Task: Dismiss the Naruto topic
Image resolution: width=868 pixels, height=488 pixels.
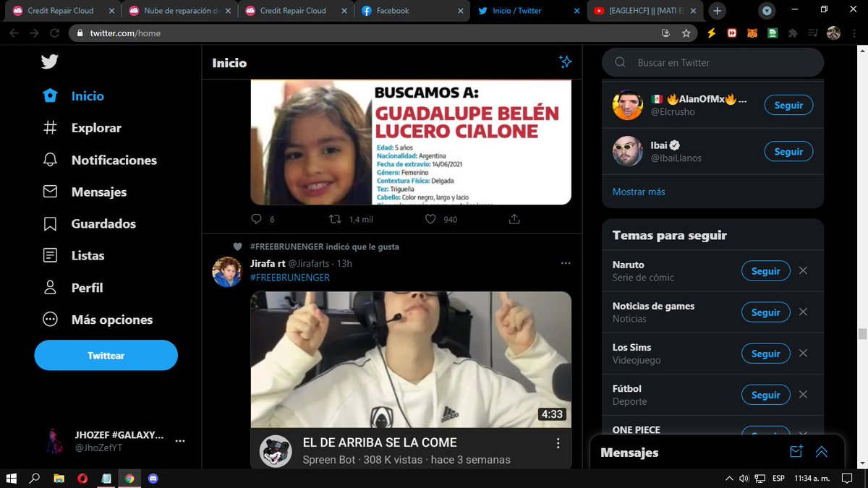Action: 803,271
